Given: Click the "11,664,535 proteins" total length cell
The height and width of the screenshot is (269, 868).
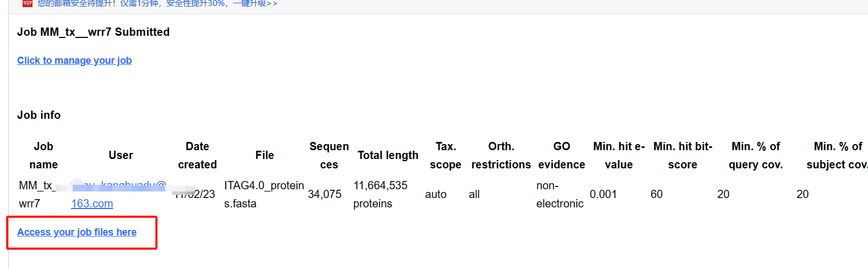Looking at the screenshot, I should (380, 194).
